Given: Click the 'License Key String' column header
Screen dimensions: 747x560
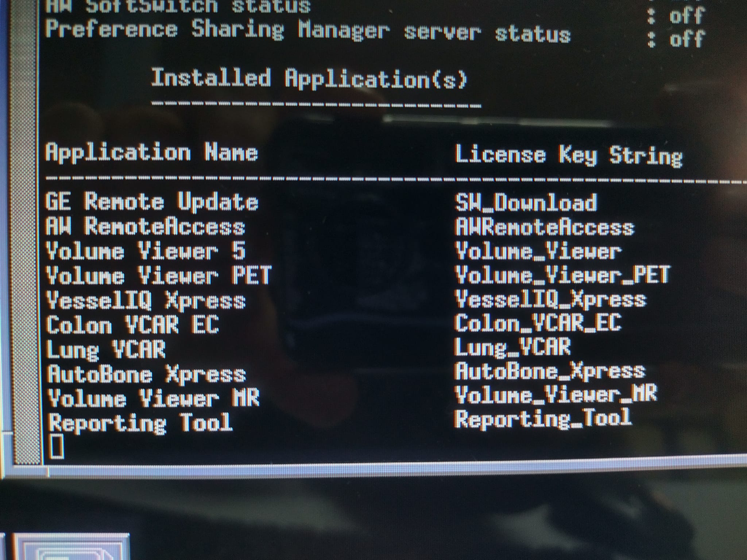Looking at the screenshot, I should tap(569, 155).
